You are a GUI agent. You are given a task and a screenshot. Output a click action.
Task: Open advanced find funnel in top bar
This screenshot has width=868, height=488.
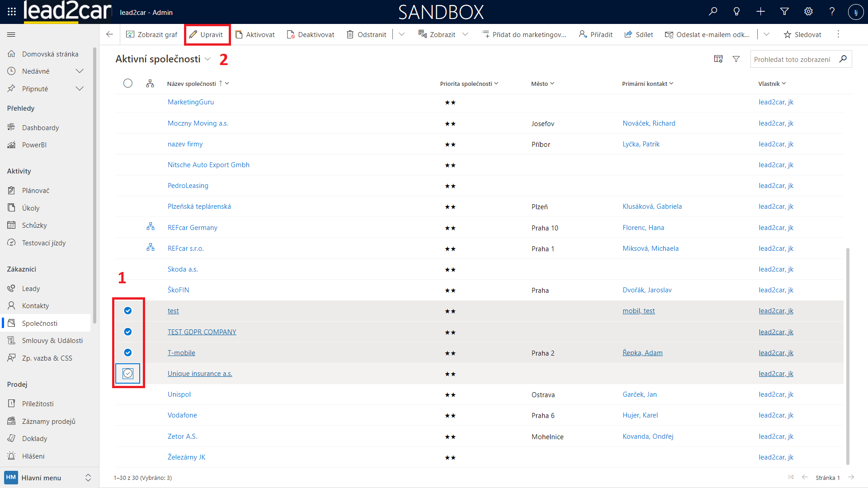click(x=784, y=12)
